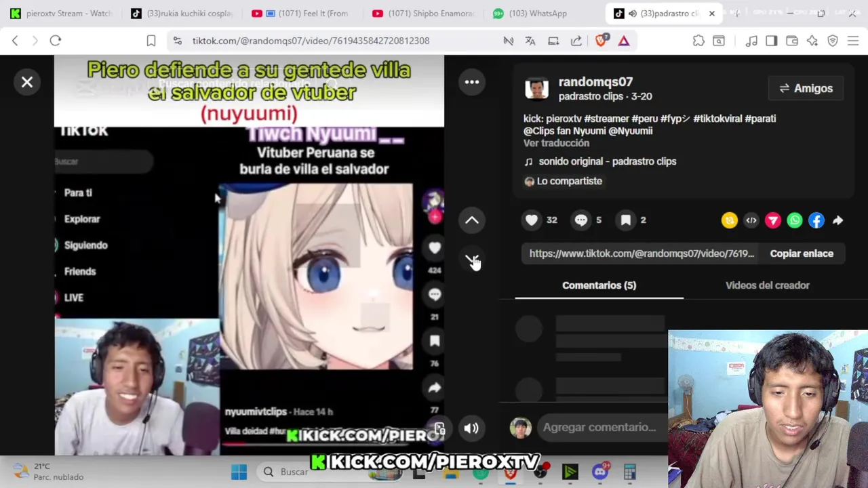Open the Brave Rewards triangle icon
The width and height of the screenshot is (868, 488).
coord(624,41)
